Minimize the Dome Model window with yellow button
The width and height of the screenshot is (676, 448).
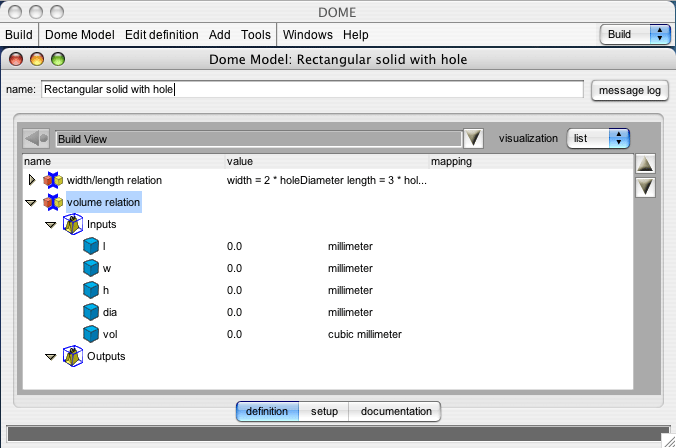point(37,59)
